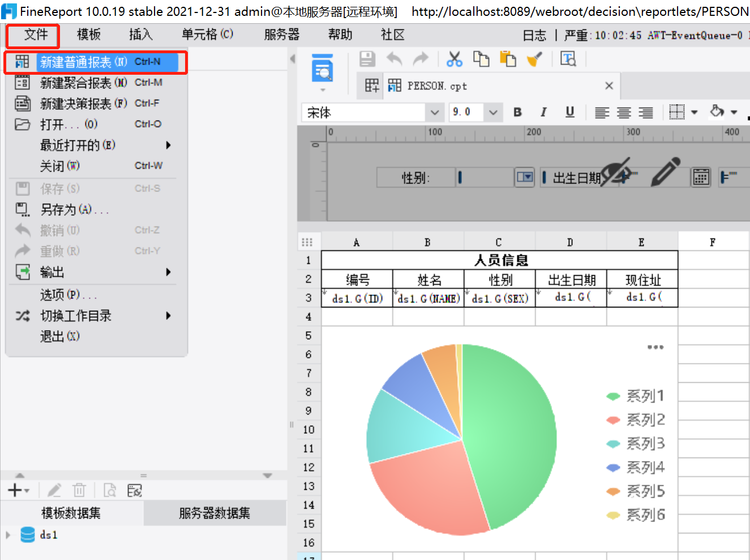The image size is (750, 560).
Task: Expand the 切换工作目录 submenu
Action: [x=96, y=315]
